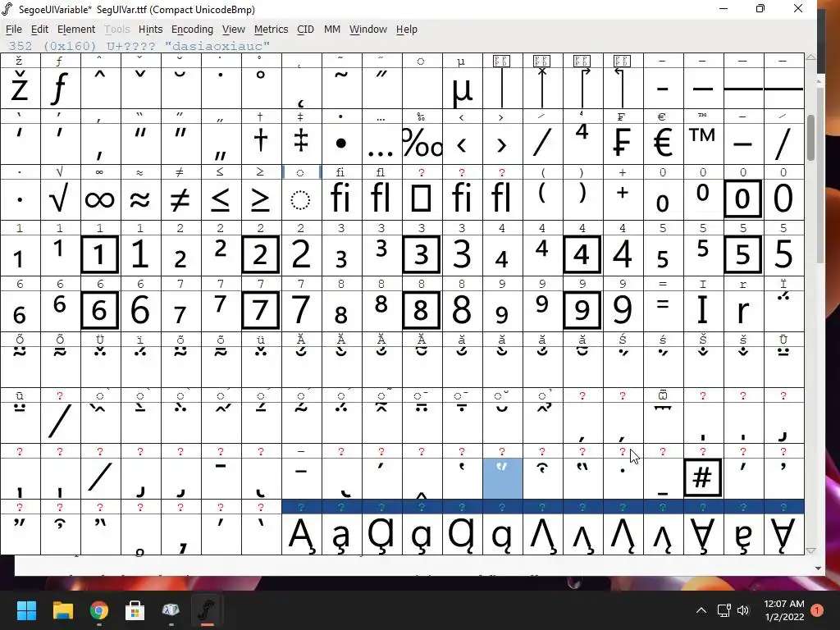The width and height of the screenshot is (840, 630).
Task: Open the Metrics menu
Action: point(271,30)
